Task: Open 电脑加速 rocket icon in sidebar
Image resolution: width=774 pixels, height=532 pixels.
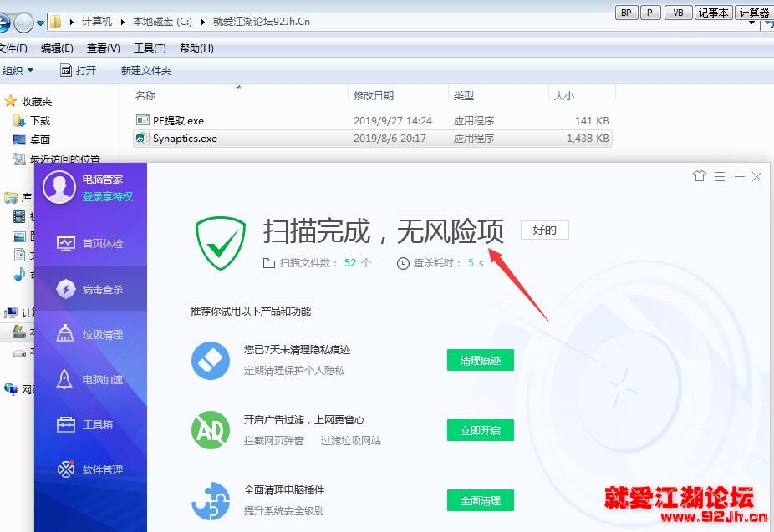Action: point(64,379)
